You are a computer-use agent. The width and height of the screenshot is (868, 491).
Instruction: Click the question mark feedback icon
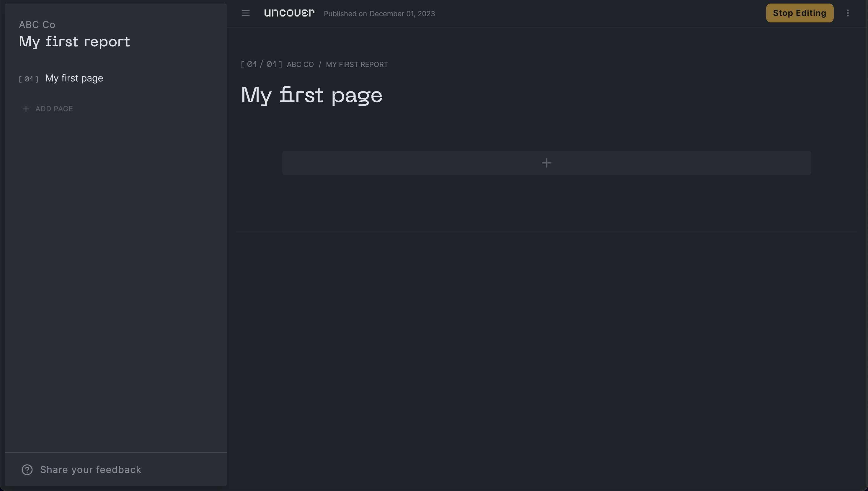[x=27, y=469]
